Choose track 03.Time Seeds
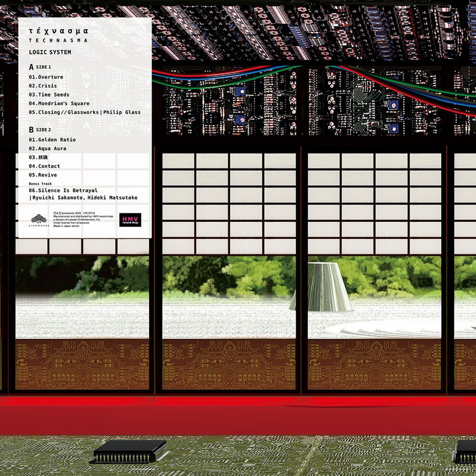 [x=49, y=95]
